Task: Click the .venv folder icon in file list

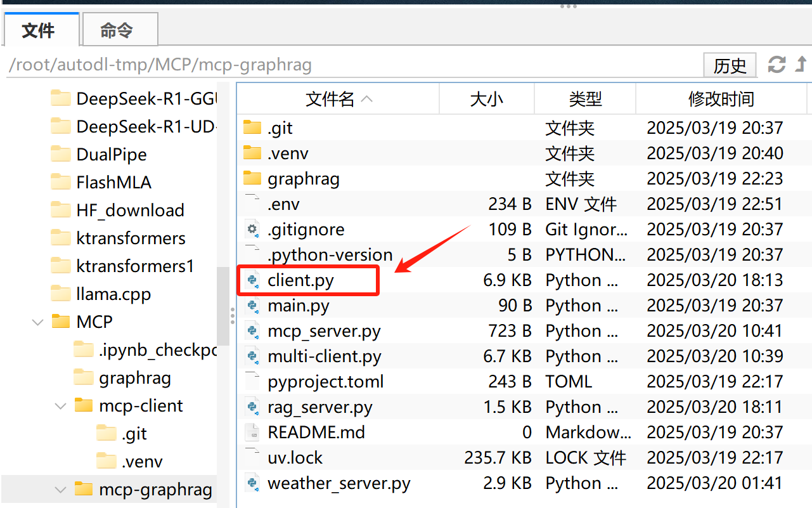Action: 252,153
